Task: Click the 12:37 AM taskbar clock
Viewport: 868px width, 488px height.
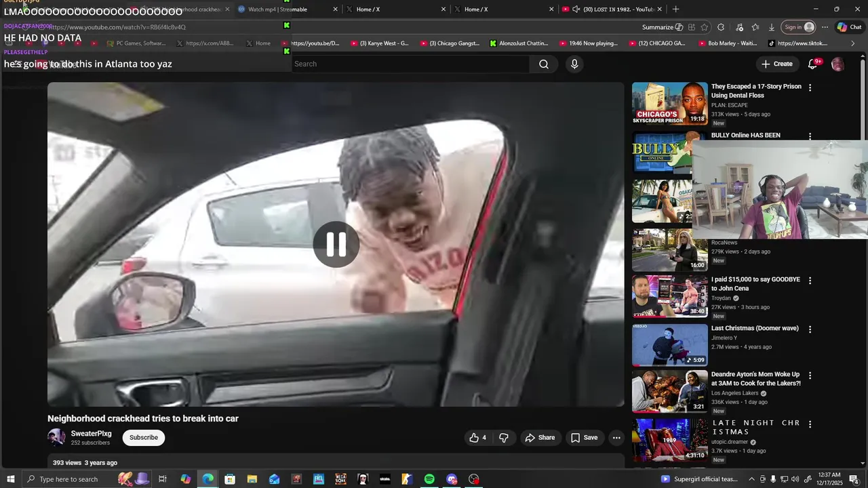Action: pyautogui.click(x=829, y=479)
